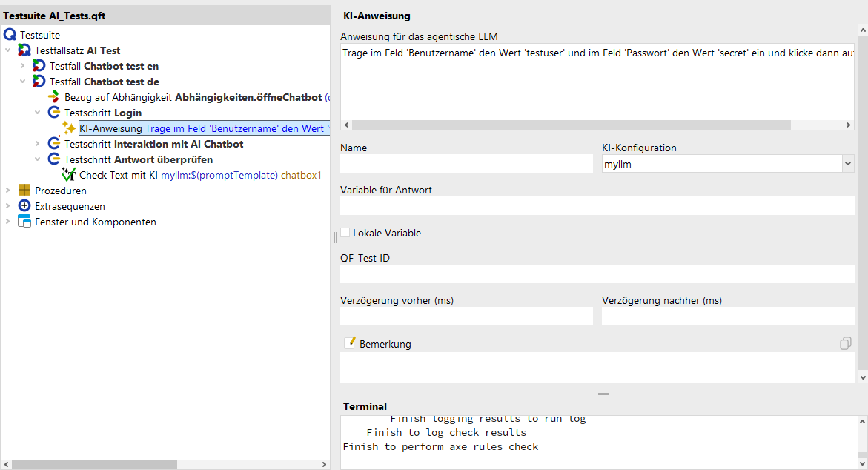Click the Extrasequenzen plus-circle icon

coord(24,206)
